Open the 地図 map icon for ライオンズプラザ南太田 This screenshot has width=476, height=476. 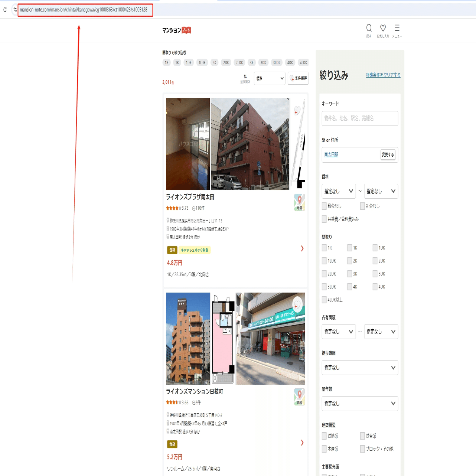[300, 202]
